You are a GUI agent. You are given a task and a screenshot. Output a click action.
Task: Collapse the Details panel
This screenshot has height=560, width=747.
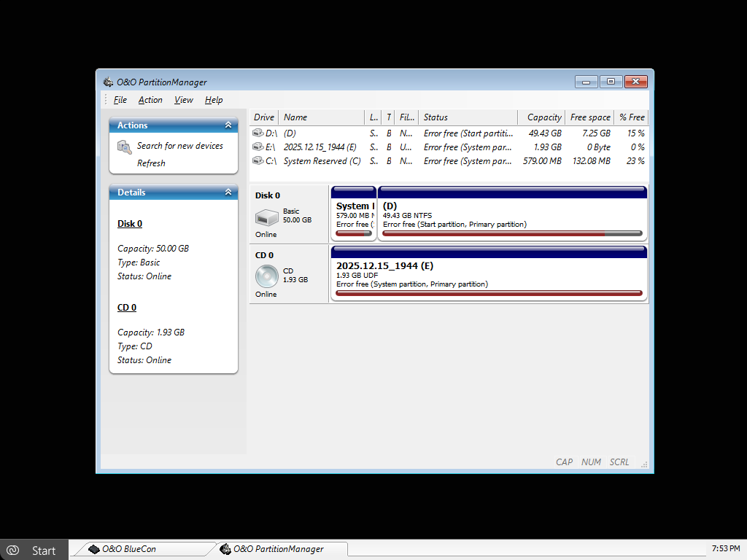228,192
